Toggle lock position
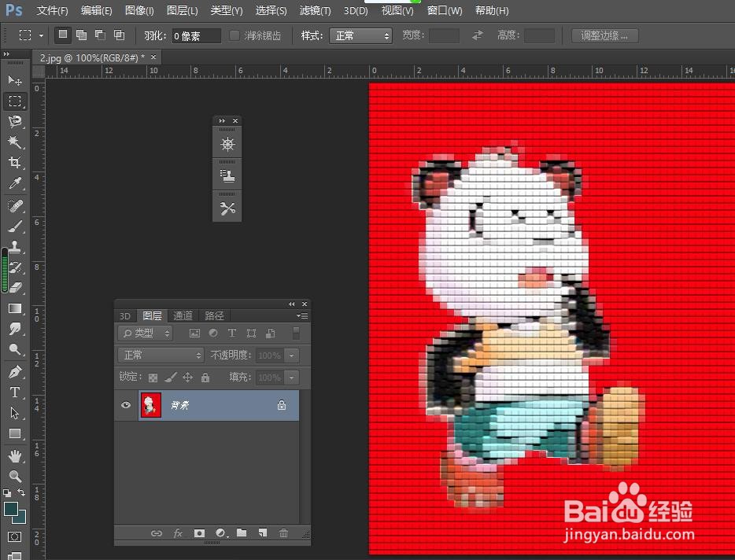Screen dimensions: 735x560 tap(188, 378)
